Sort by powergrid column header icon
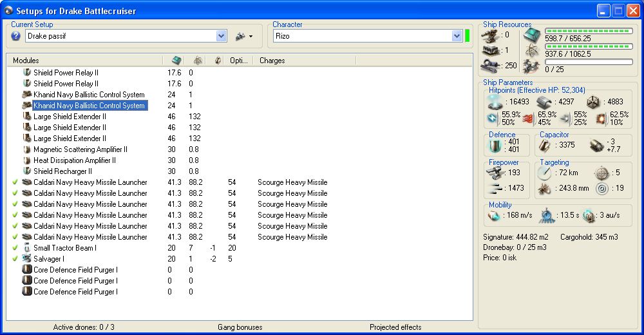Viewport: 644px width, 335px height. coord(198,61)
